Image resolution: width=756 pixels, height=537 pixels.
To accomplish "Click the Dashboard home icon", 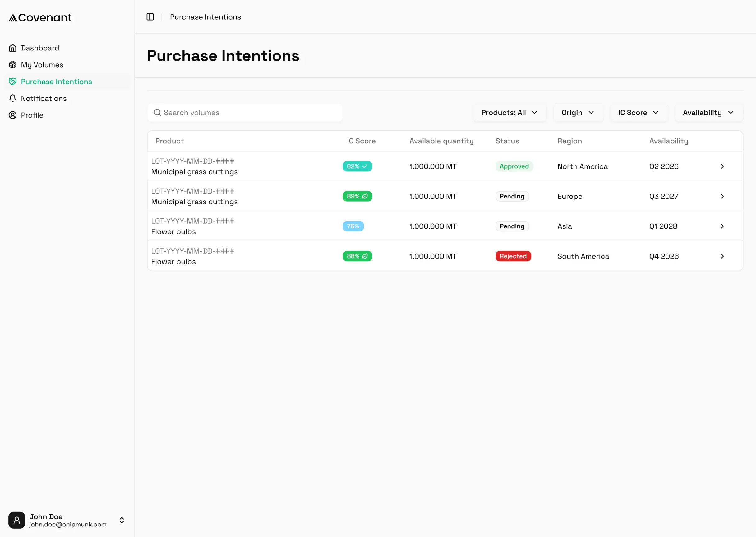I will coord(12,48).
